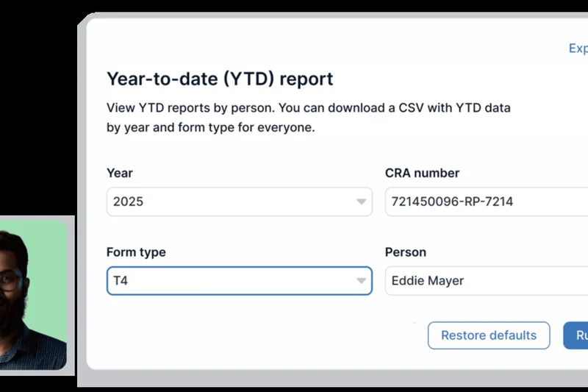Click the Export link at top right
Screen dimensions: 588x392
578,49
